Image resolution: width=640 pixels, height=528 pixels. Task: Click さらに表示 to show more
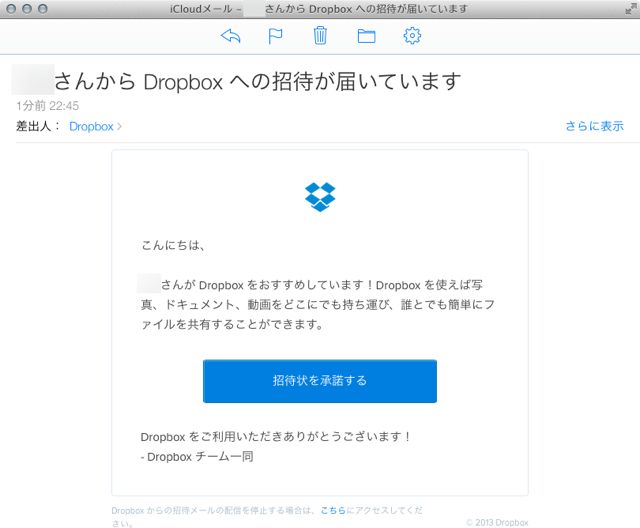pos(594,126)
